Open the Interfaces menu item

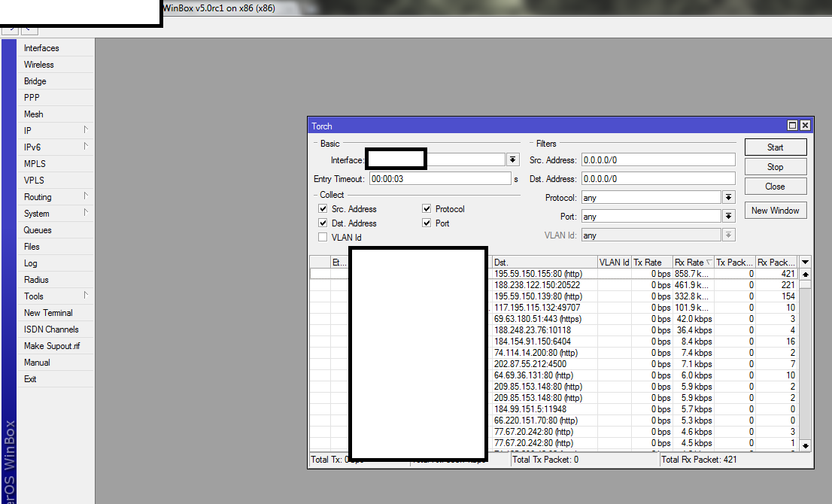tap(56, 47)
